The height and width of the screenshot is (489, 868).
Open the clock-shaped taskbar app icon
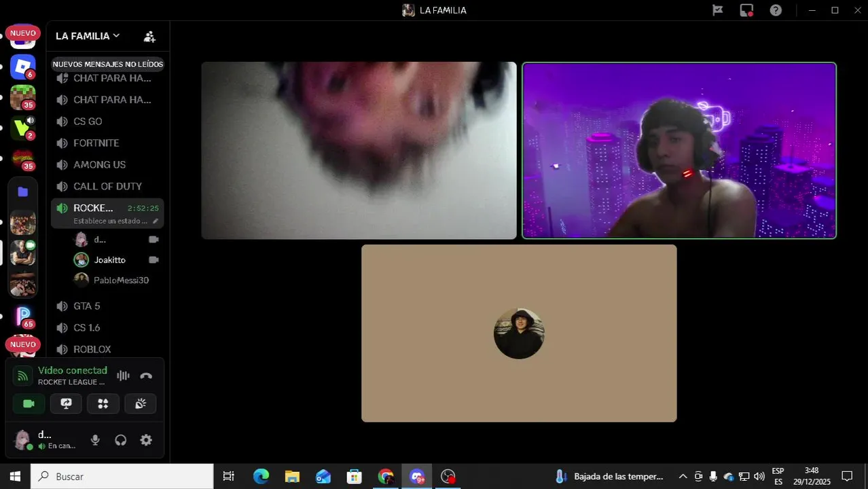click(x=448, y=477)
